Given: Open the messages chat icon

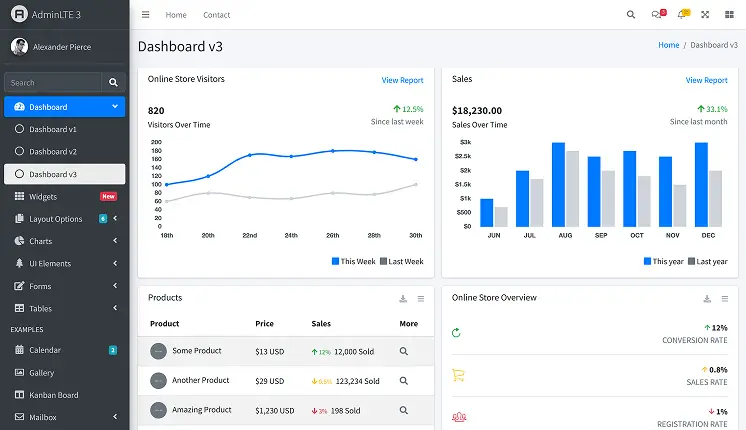Looking at the screenshot, I should coord(658,14).
